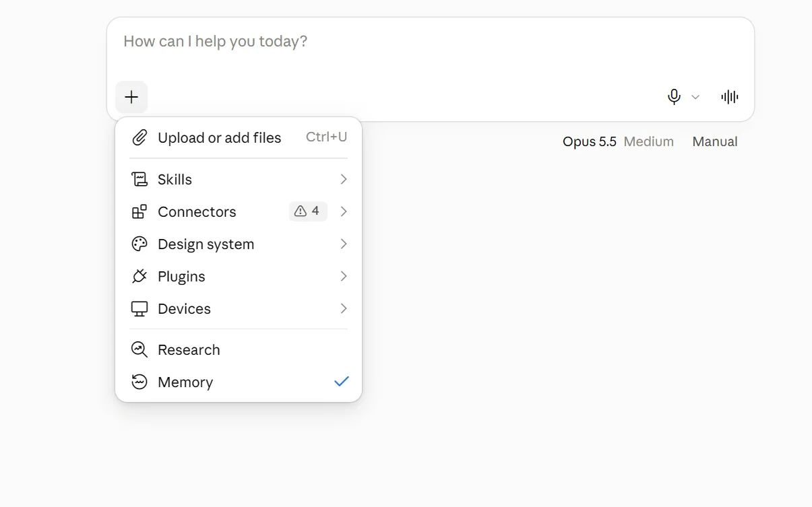The width and height of the screenshot is (812, 507).
Task: Click the Connectors blocks icon
Action: 139,211
